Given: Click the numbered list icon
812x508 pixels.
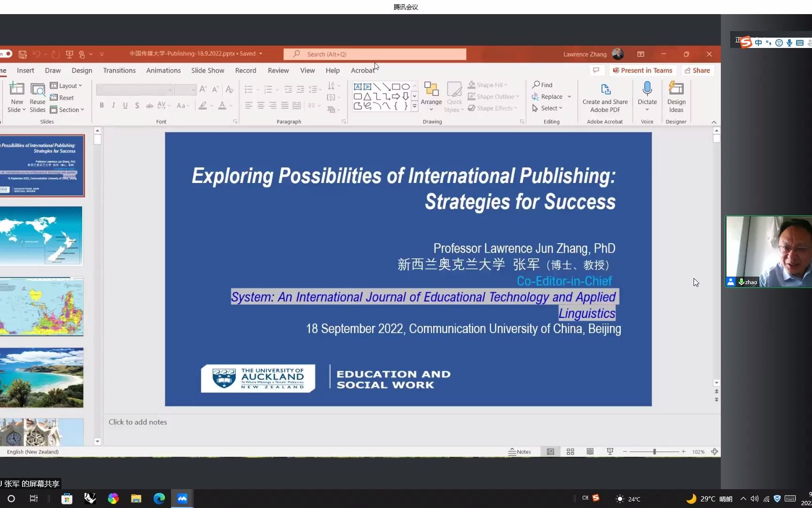Looking at the screenshot, I should [x=268, y=89].
